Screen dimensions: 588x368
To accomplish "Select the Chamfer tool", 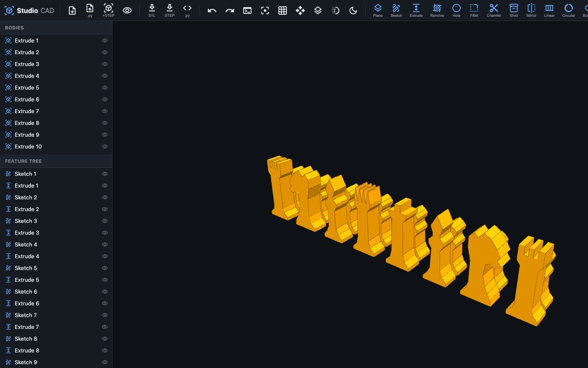I will pyautogui.click(x=494, y=10).
